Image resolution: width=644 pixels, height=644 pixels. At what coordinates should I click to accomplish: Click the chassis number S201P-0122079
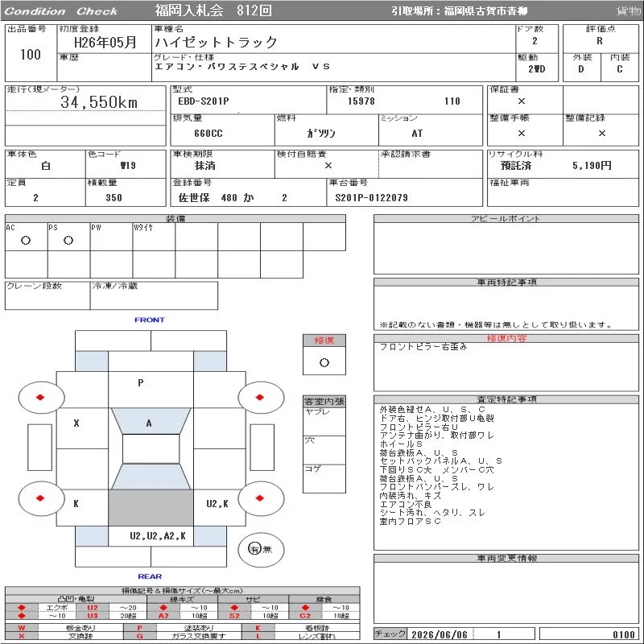(371, 197)
